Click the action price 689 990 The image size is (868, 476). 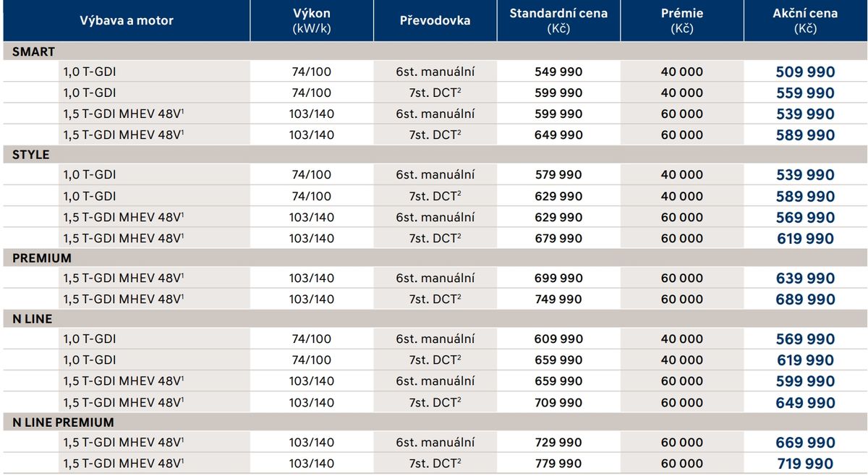805,299
